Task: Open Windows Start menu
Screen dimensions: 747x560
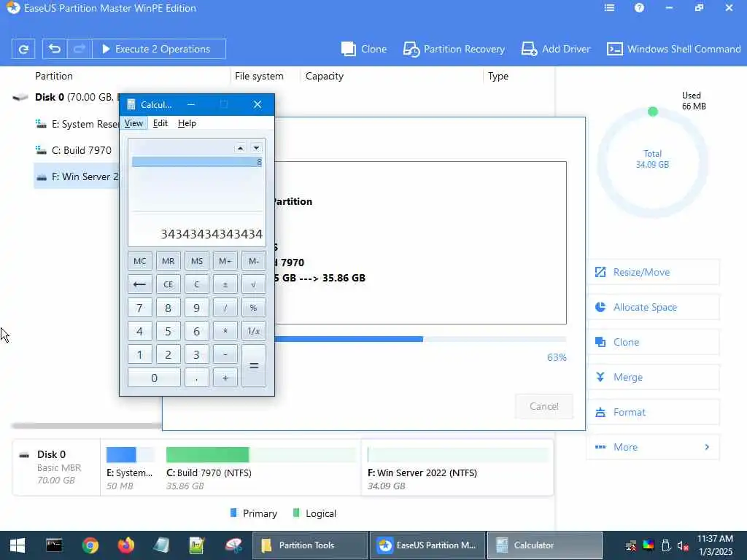Action: [18, 545]
